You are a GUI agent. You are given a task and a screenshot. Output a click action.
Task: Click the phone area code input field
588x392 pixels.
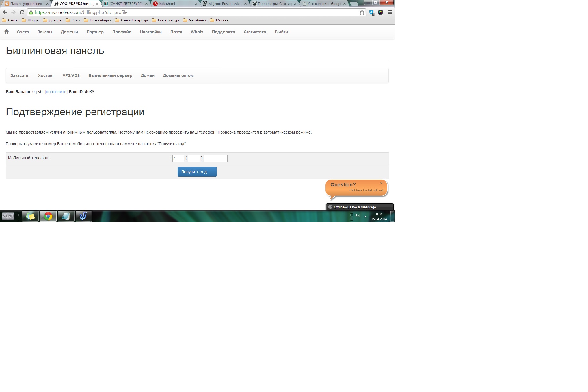click(194, 158)
